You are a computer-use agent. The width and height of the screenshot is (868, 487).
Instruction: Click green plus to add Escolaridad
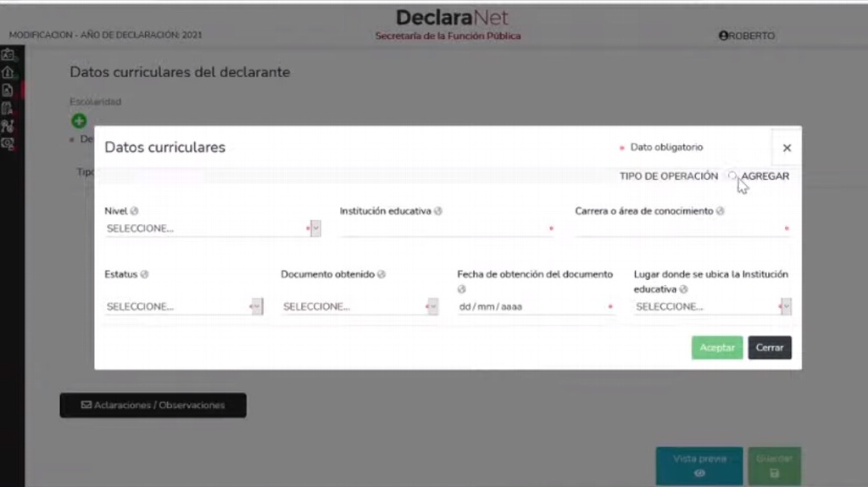(x=79, y=120)
